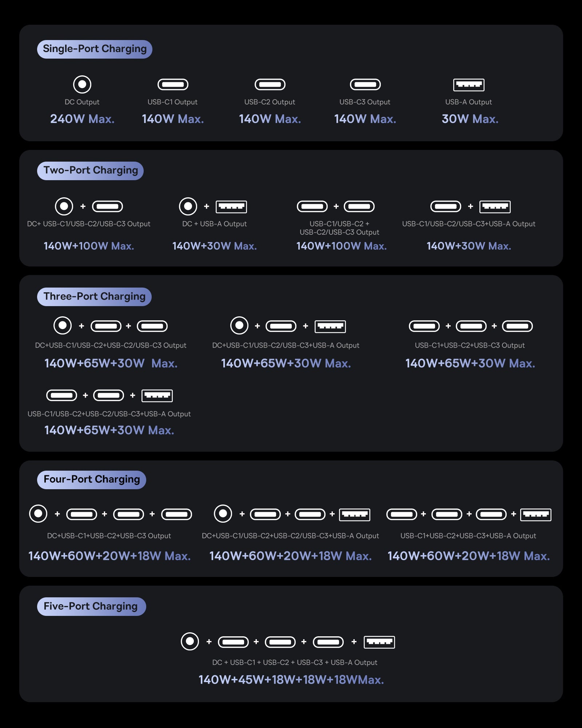Image resolution: width=582 pixels, height=728 pixels.
Task: Click the USB-C2 Output port icon
Action: (x=270, y=84)
